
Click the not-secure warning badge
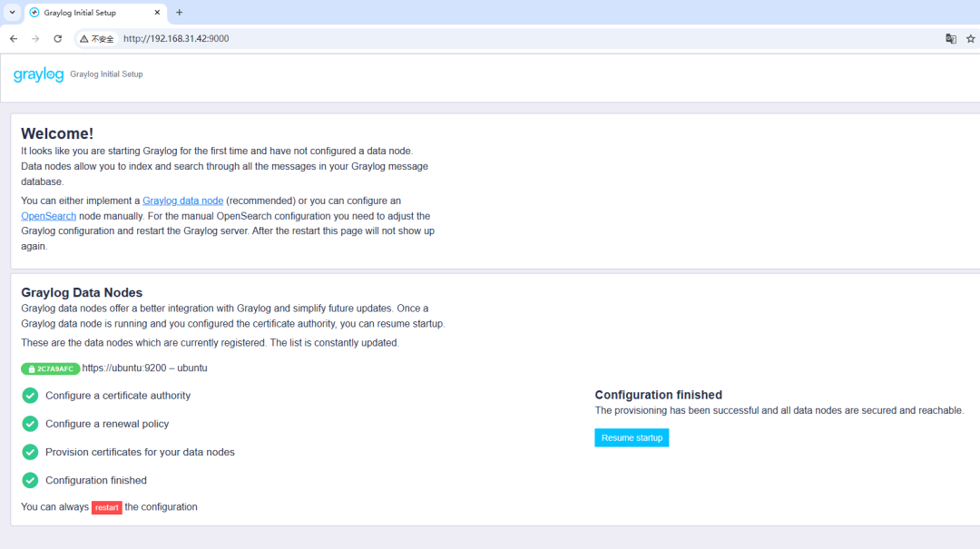tap(97, 39)
